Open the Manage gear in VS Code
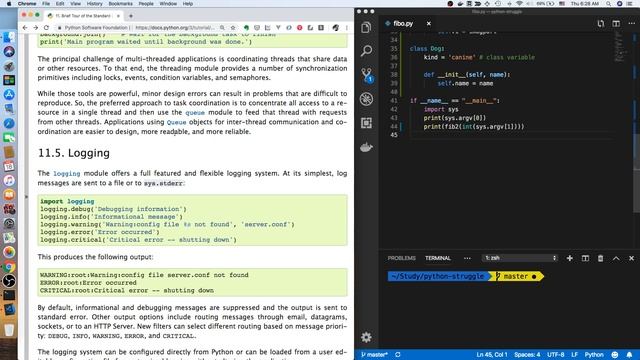The image size is (640, 360). pos(366,337)
